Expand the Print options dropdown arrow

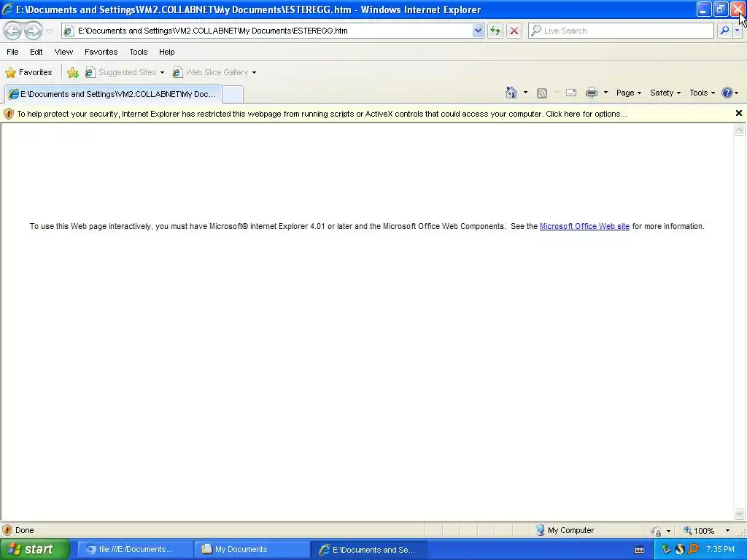click(x=605, y=93)
